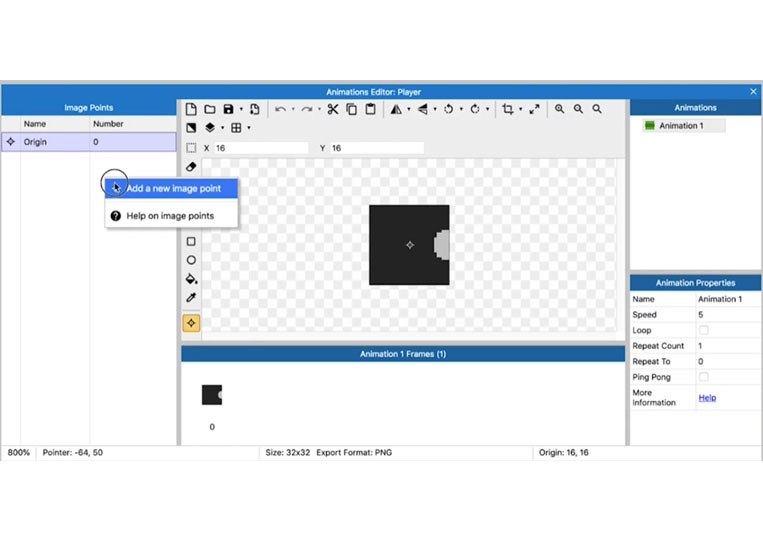The image size is (763, 541).
Task: Open the Help link in properties
Action: tap(707, 397)
